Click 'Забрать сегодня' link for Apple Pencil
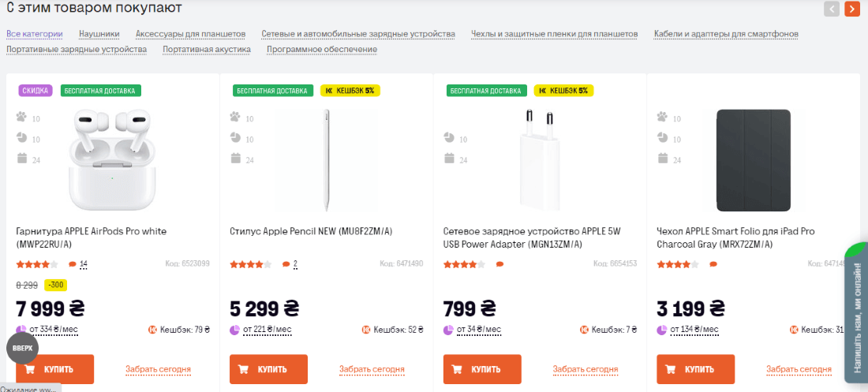This screenshot has width=868, height=392. click(x=372, y=369)
